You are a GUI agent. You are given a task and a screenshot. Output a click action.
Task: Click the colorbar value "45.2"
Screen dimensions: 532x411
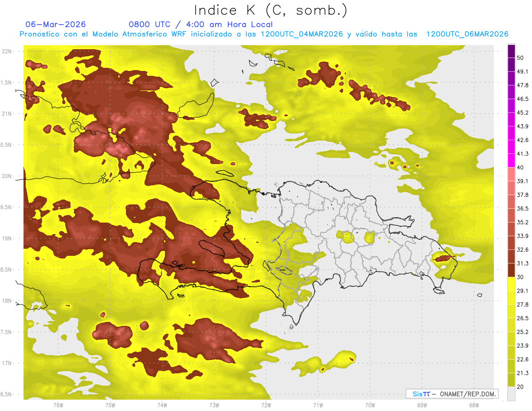(522, 113)
